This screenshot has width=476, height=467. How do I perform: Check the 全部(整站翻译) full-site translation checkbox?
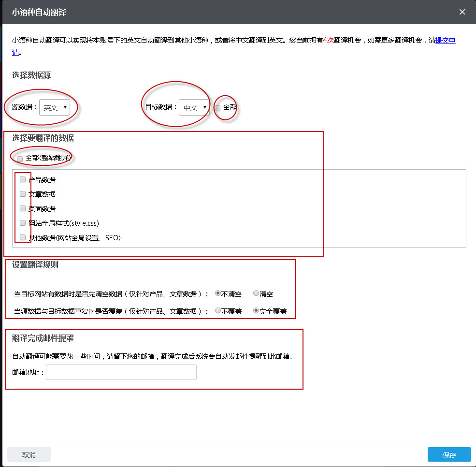[x=19, y=159]
